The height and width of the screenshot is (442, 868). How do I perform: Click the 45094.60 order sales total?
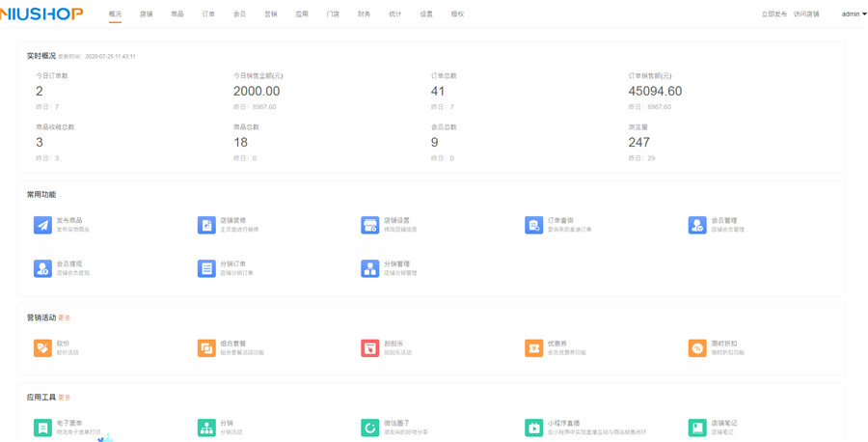pos(655,91)
